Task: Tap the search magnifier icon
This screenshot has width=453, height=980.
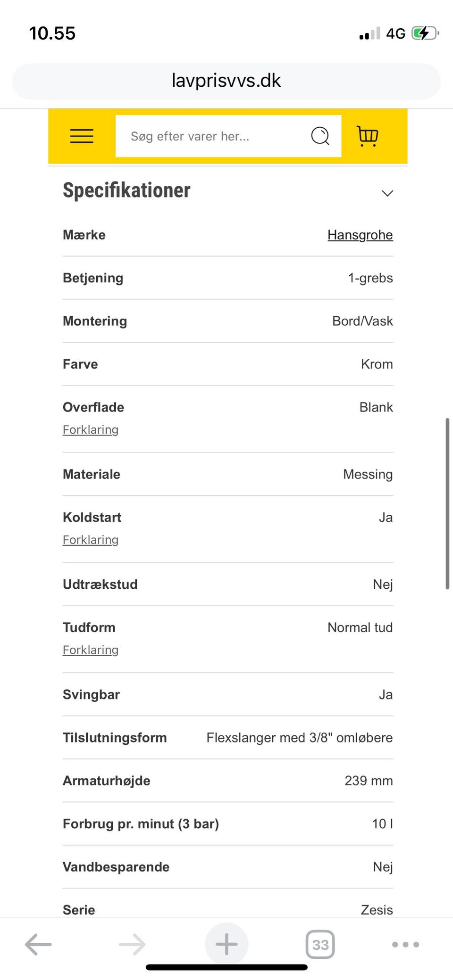Action: point(320,136)
